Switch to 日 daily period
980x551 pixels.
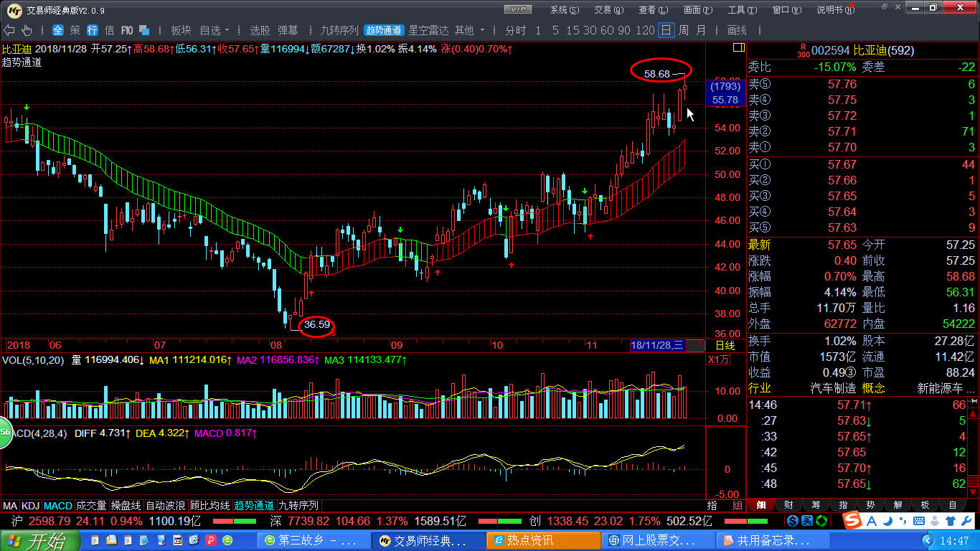[x=666, y=30]
